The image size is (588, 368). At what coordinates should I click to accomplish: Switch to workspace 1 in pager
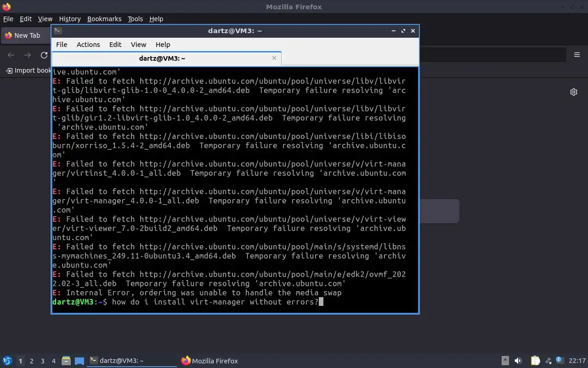(20, 361)
